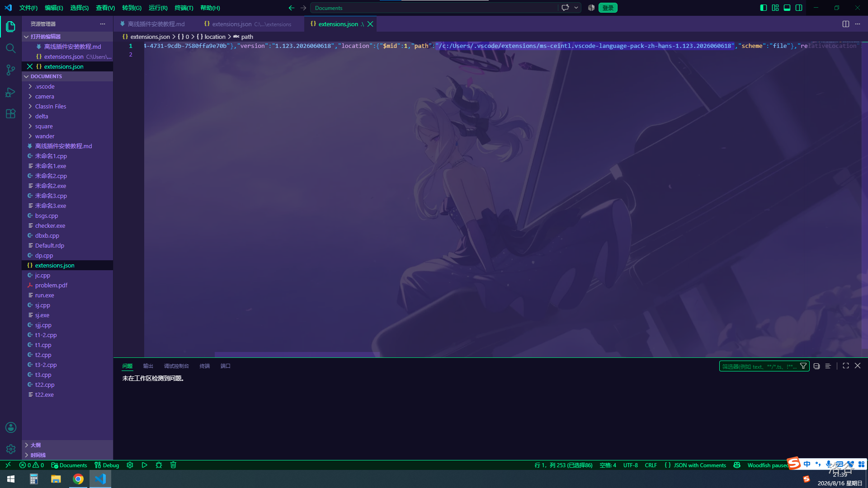Open the customize layout control

(775, 8)
